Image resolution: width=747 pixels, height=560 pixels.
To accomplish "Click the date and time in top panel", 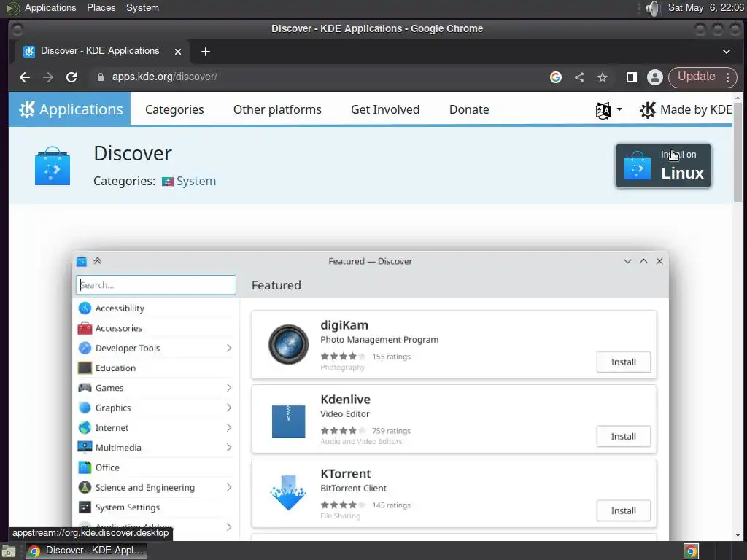I will pyautogui.click(x=705, y=7).
